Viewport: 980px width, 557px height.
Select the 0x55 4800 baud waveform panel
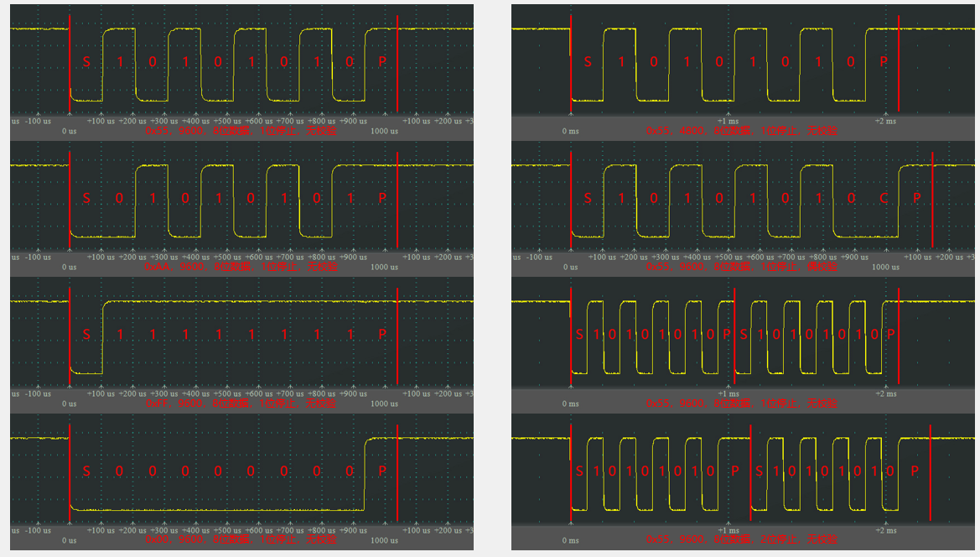(x=743, y=72)
